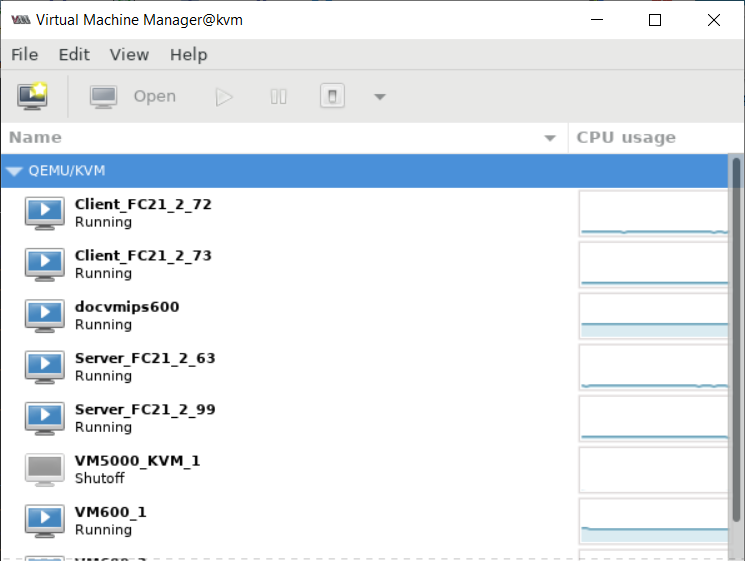Select the Client_FC21_2_73 name text
The height and width of the screenshot is (561, 745).
pyautogui.click(x=143, y=256)
